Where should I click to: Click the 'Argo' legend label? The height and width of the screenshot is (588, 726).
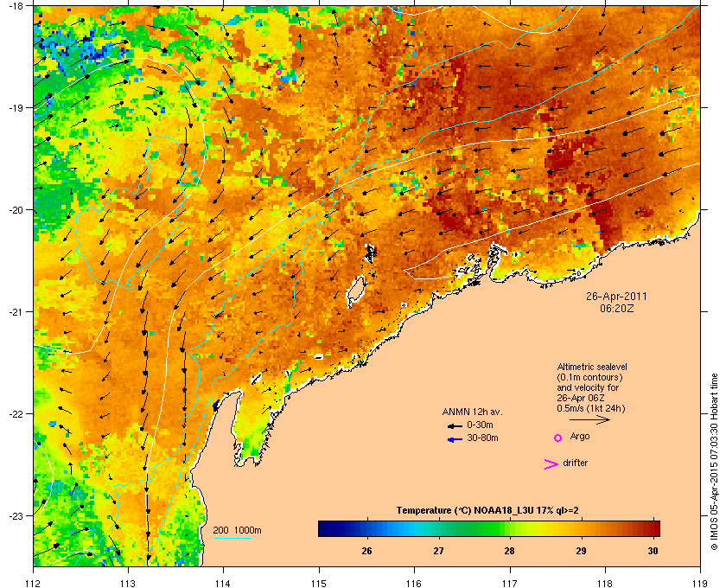pyautogui.click(x=580, y=437)
